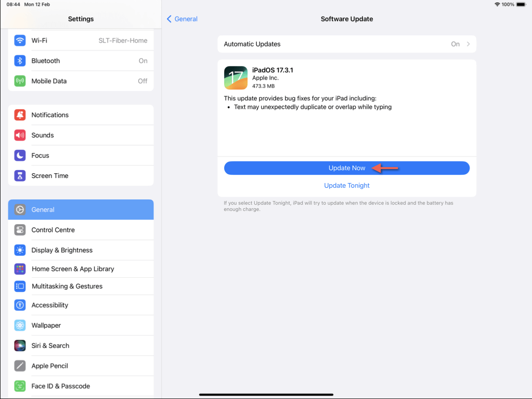Open Control Centre settings
The image size is (532, 399).
click(53, 230)
